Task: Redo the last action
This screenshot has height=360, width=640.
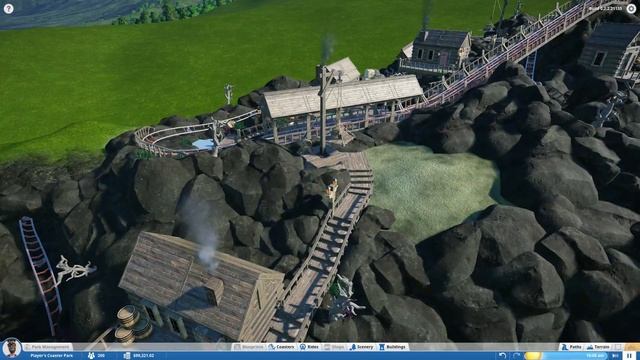Action: tap(516, 356)
